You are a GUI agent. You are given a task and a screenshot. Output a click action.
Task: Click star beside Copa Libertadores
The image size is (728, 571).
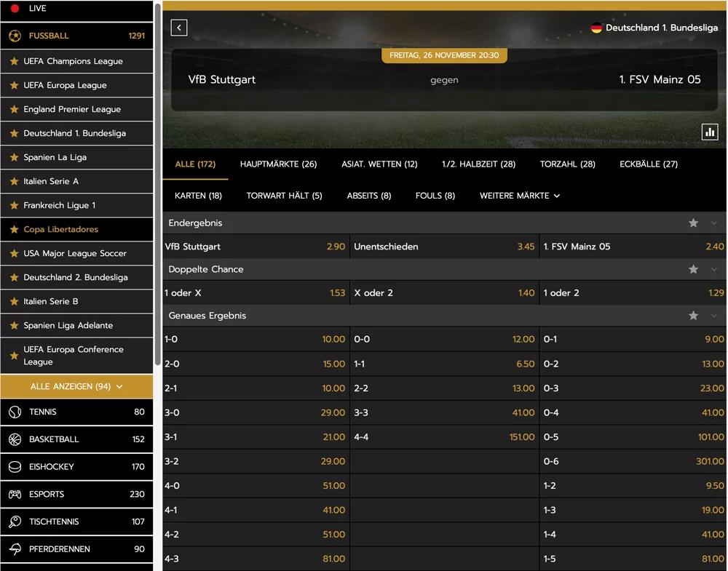coord(15,229)
